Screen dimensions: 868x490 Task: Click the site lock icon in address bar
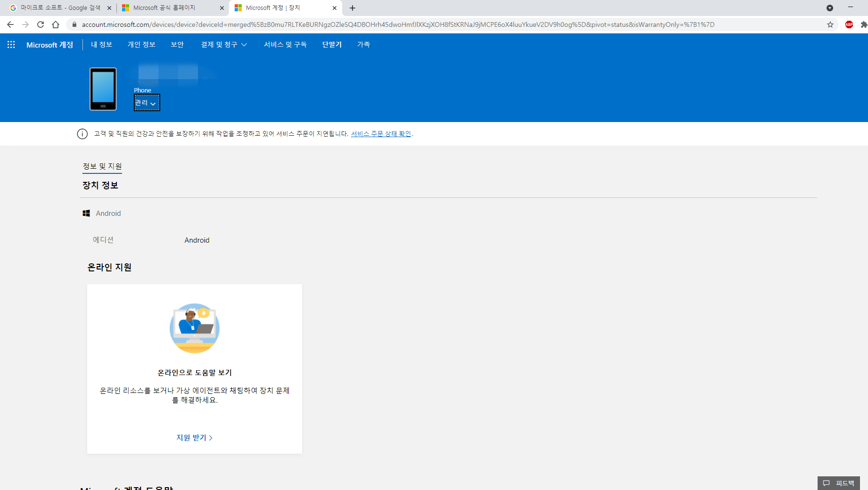(x=74, y=24)
